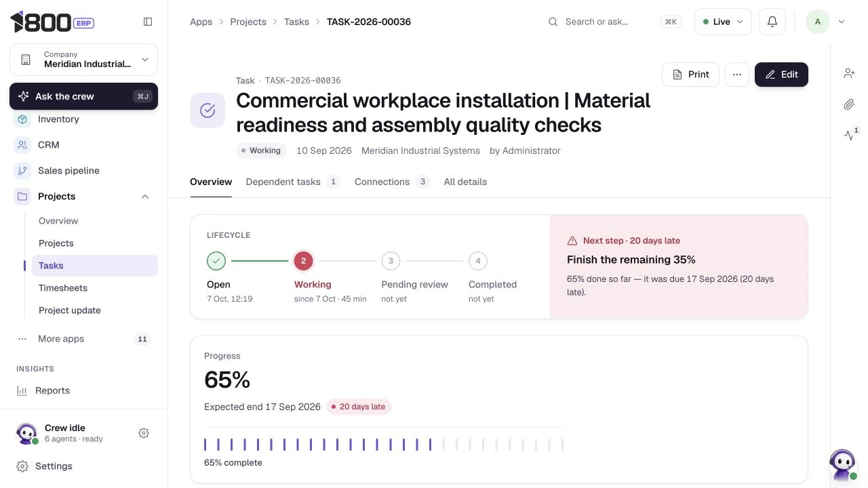Open Inventory in the sidebar
This screenshot has height=488, width=868.
[84, 119]
